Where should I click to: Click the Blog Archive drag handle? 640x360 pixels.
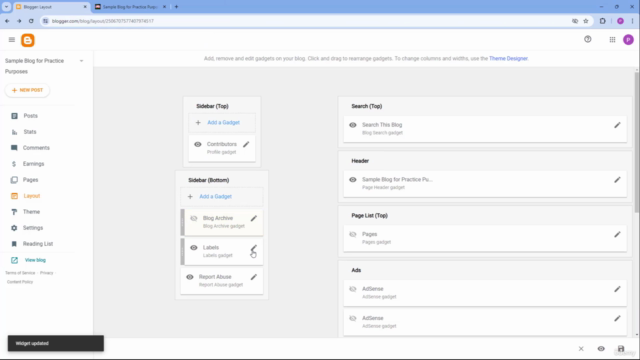pyautogui.click(x=182, y=222)
